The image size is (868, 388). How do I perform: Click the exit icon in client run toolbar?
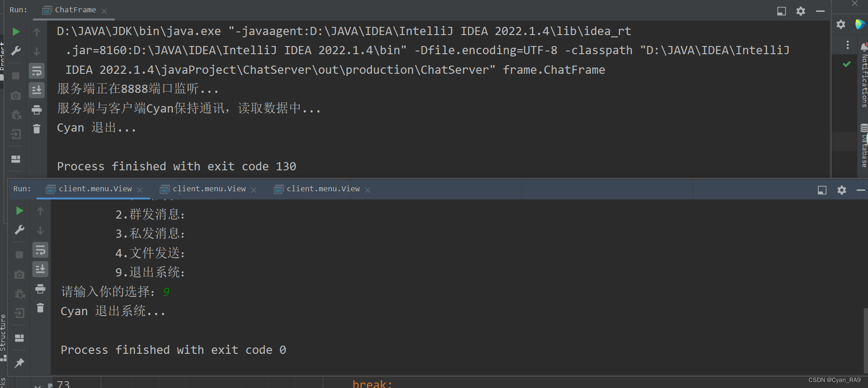(20, 313)
